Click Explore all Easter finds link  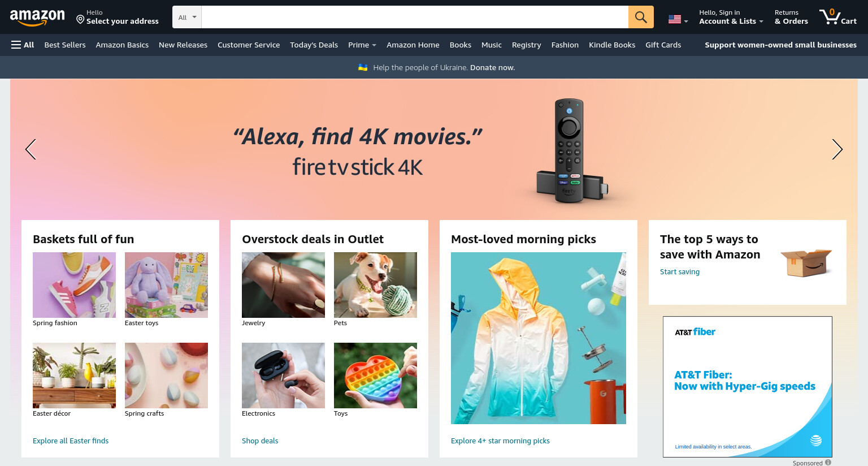(71, 441)
